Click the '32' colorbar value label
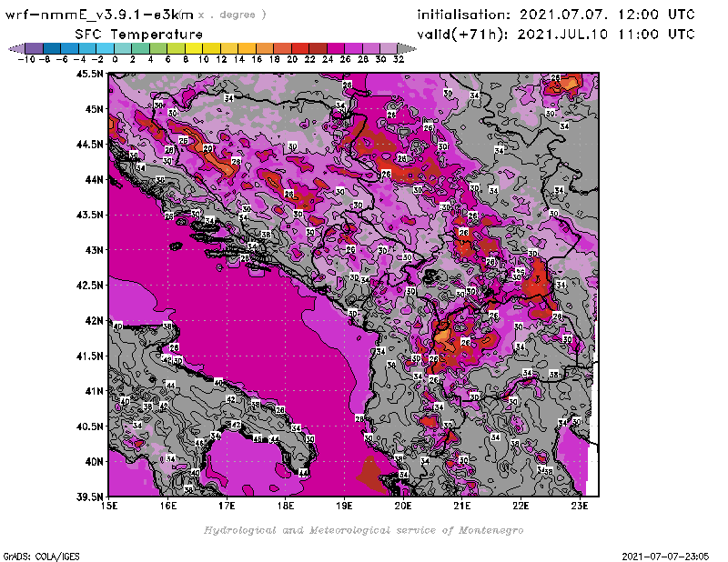 pos(399,59)
